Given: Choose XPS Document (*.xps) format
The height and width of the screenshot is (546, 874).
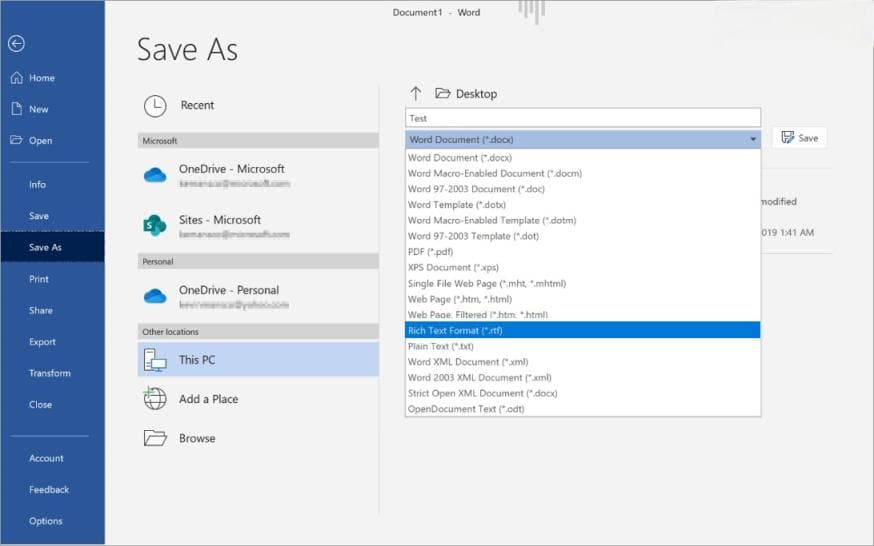Looking at the screenshot, I should tap(583, 267).
